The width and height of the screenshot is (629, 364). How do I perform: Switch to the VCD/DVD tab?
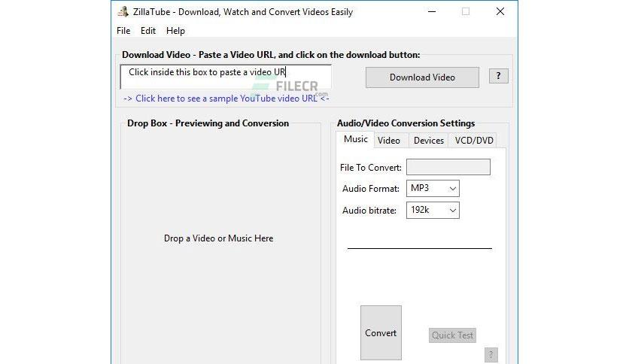474,141
